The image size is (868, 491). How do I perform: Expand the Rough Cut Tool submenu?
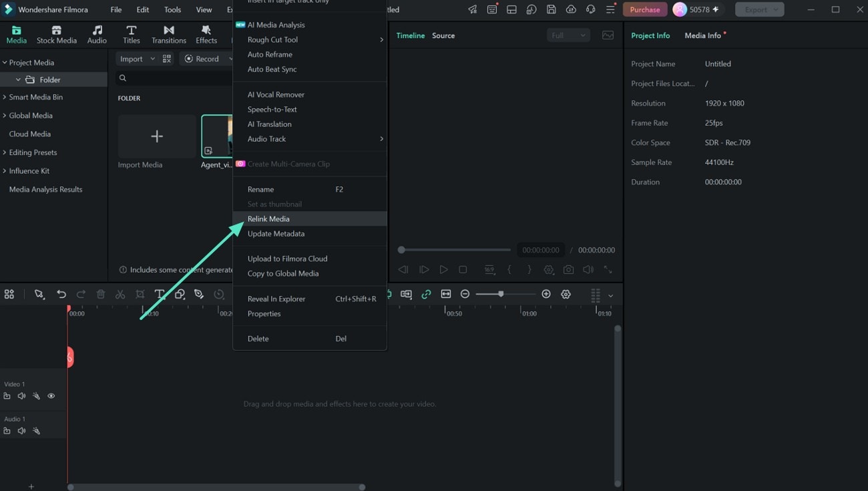click(x=310, y=40)
